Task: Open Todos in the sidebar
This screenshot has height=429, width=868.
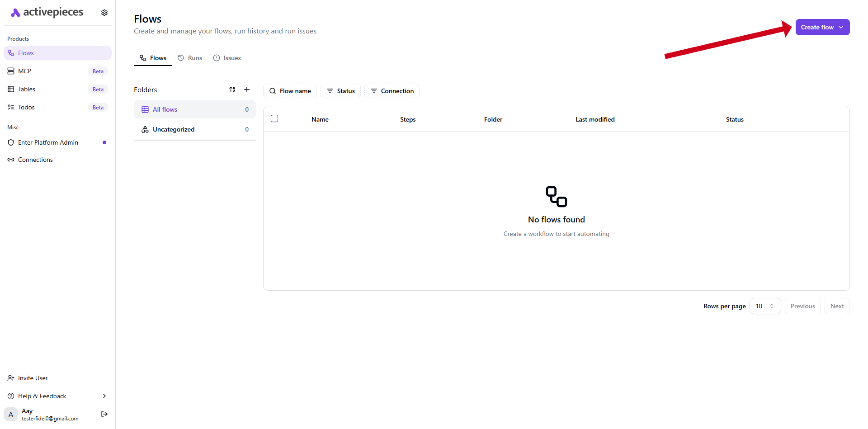Action: click(x=26, y=107)
